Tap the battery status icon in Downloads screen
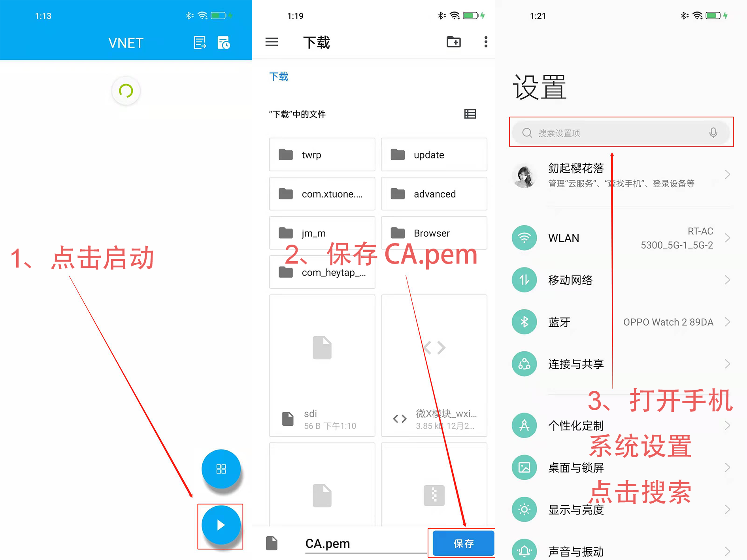 click(470, 15)
